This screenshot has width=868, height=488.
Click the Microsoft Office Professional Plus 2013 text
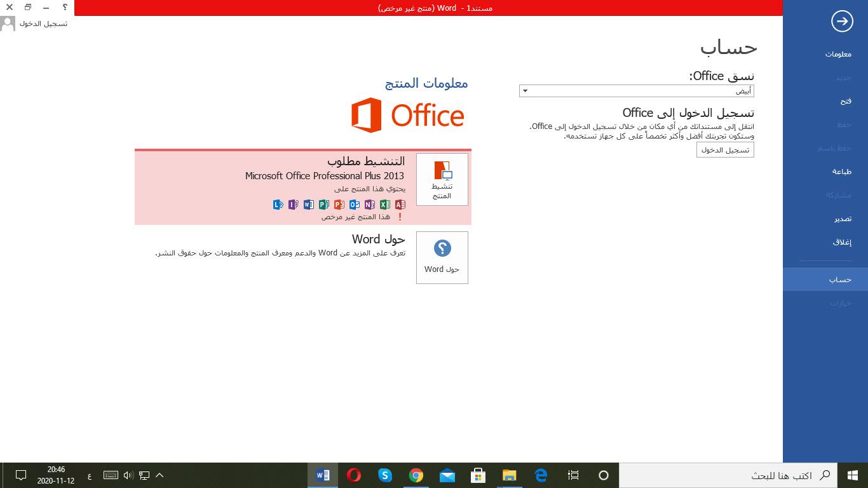pyautogui.click(x=325, y=176)
